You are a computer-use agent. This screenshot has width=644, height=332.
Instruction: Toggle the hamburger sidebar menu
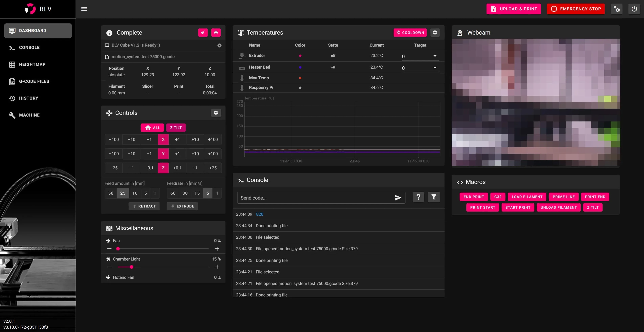coord(84,9)
